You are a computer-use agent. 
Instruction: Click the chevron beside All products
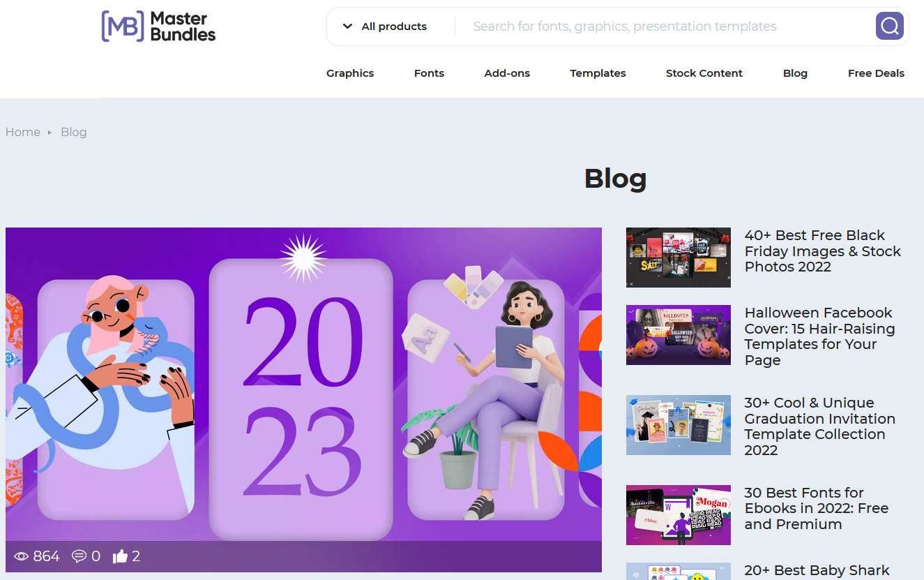[x=347, y=27]
